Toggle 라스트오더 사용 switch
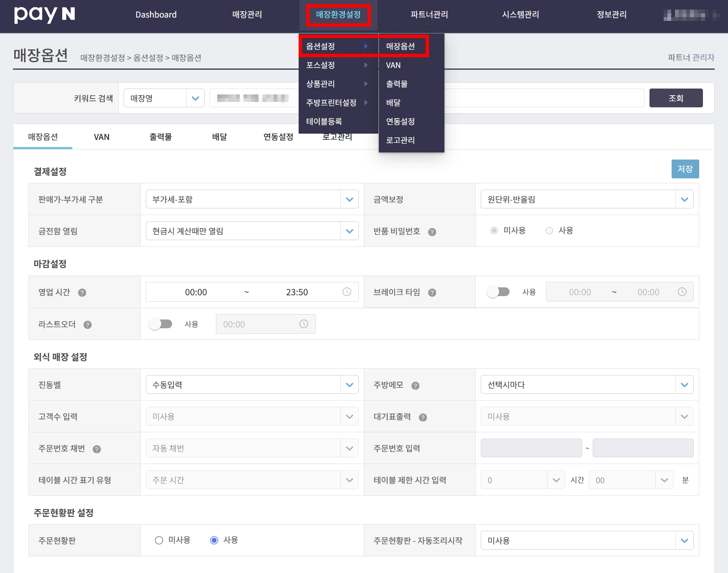Viewport: 728px width, 573px height. [x=161, y=324]
